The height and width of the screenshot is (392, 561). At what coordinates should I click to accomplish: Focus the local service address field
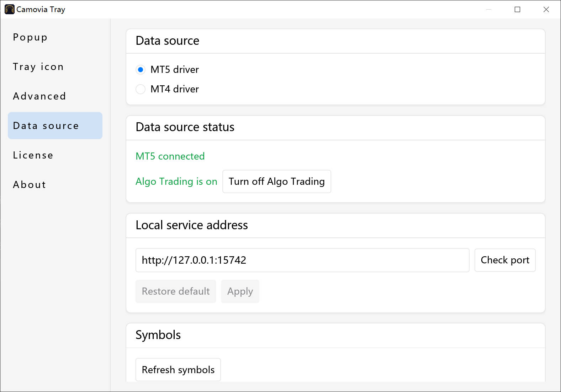point(302,260)
